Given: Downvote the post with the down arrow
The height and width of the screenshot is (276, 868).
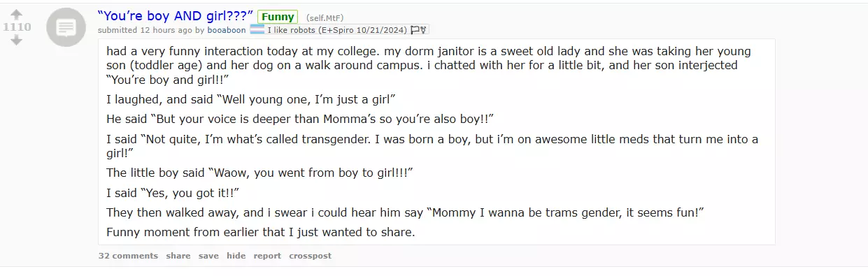Looking at the screenshot, I should click(17, 41).
